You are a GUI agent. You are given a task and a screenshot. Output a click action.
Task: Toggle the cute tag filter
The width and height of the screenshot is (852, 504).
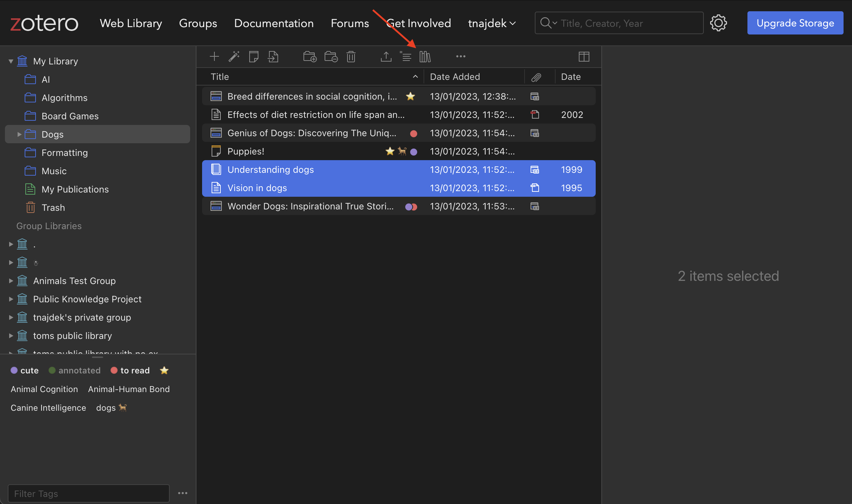pyautogui.click(x=25, y=370)
